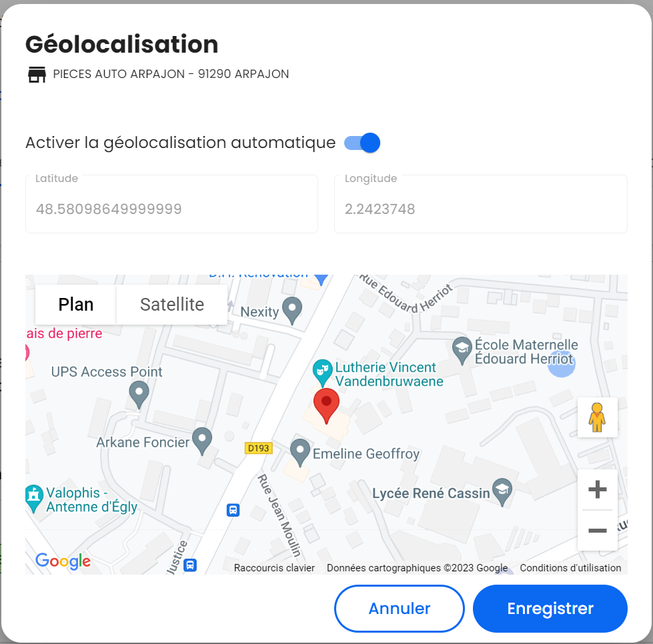This screenshot has width=653, height=644.
Task: Click the Enregistrer button
Action: click(x=550, y=608)
